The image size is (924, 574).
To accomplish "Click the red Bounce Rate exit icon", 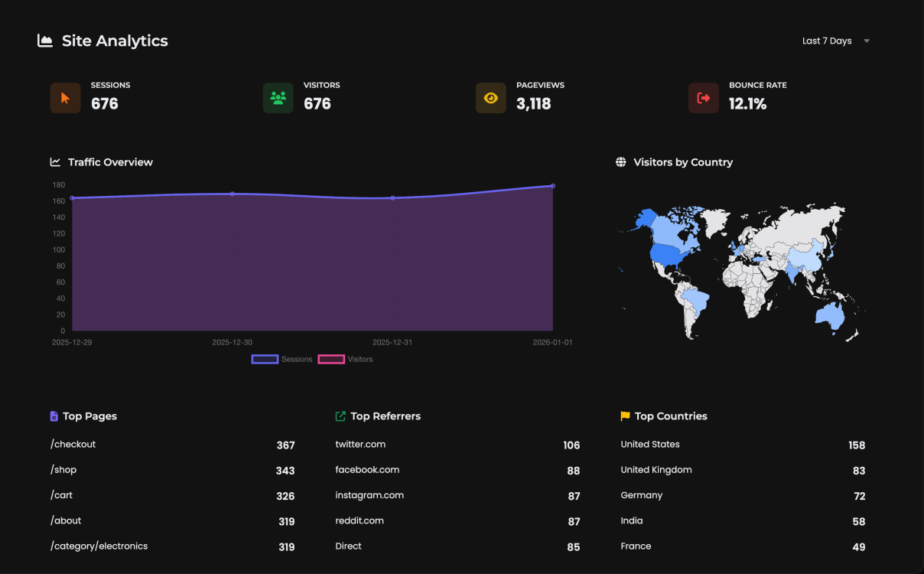I will pos(703,98).
